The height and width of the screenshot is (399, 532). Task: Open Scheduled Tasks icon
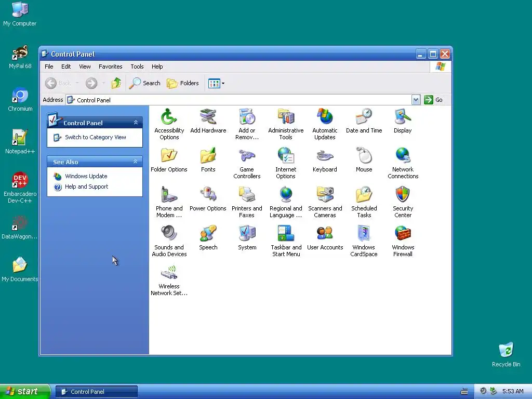tap(364, 202)
